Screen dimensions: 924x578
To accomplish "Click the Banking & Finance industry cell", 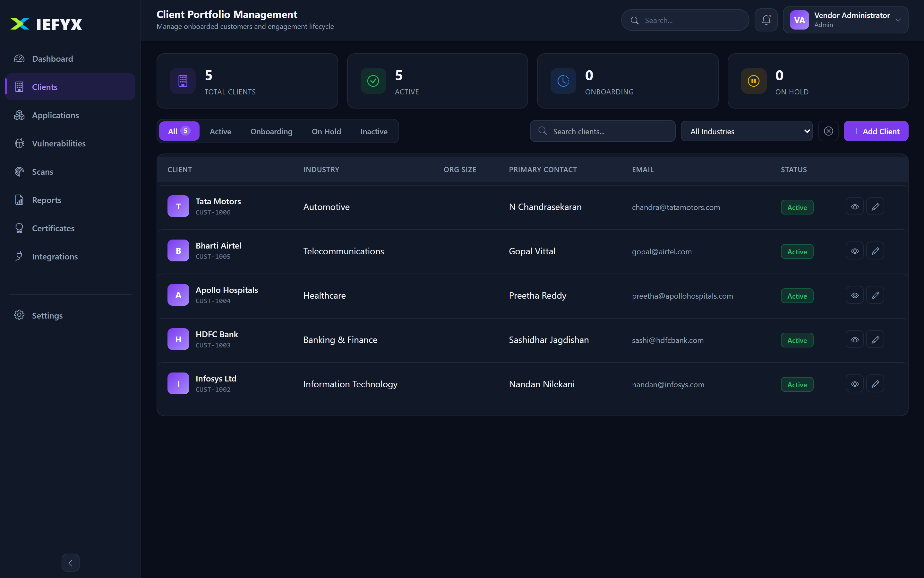I will point(340,340).
